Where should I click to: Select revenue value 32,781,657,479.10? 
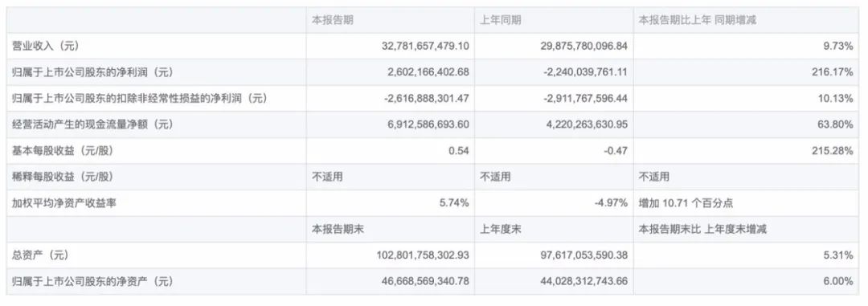pos(426,47)
